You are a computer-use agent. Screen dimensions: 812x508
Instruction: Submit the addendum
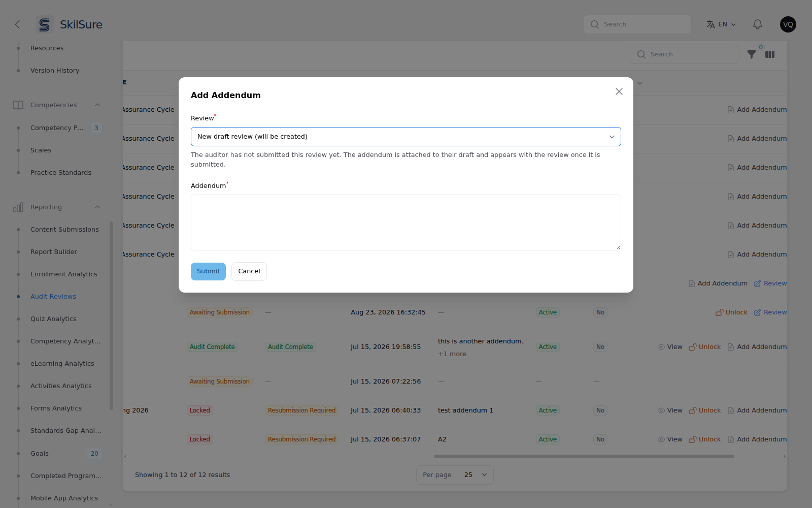[208, 271]
